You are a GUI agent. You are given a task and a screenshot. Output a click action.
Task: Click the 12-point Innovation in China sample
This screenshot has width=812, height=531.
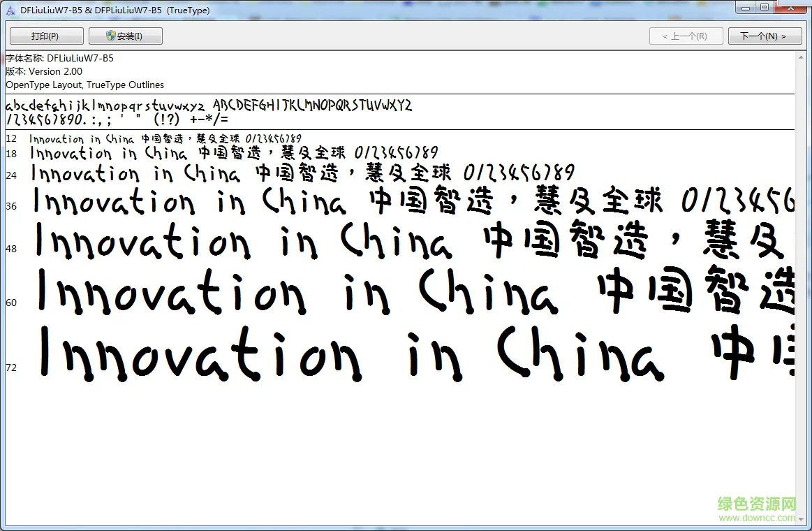[165, 139]
